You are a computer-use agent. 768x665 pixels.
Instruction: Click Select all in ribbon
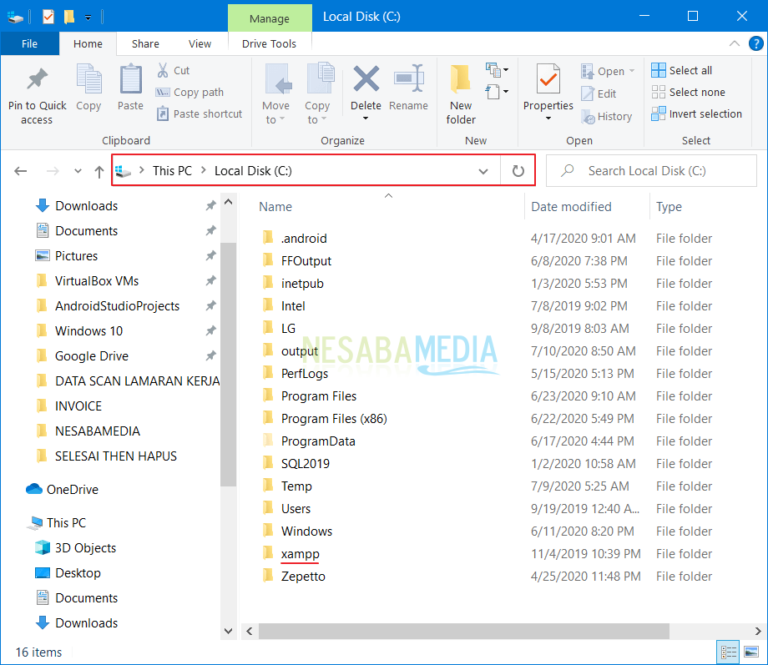tap(682, 70)
